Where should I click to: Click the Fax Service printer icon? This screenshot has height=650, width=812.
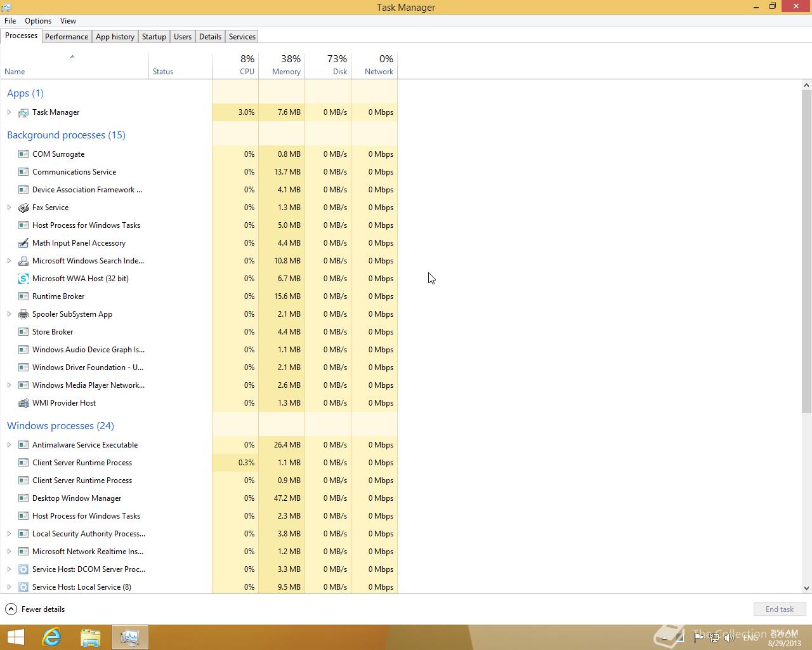pyautogui.click(x=23, y=208)
